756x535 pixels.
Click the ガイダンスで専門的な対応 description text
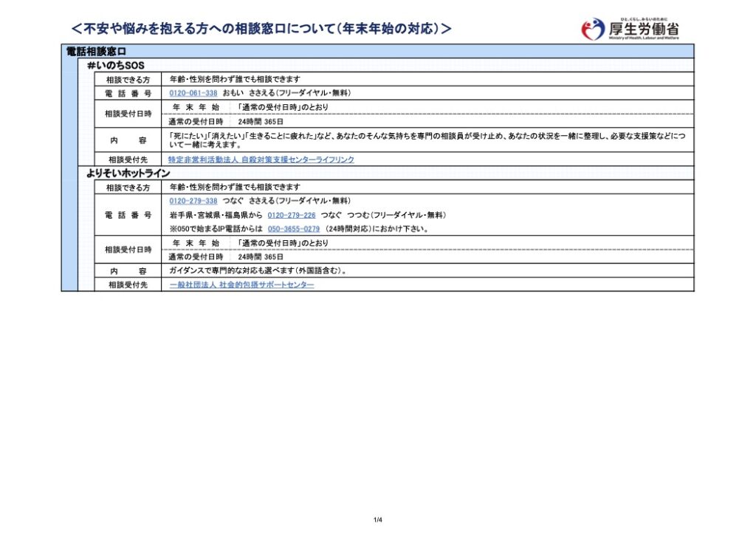click(x=258, y=271)
